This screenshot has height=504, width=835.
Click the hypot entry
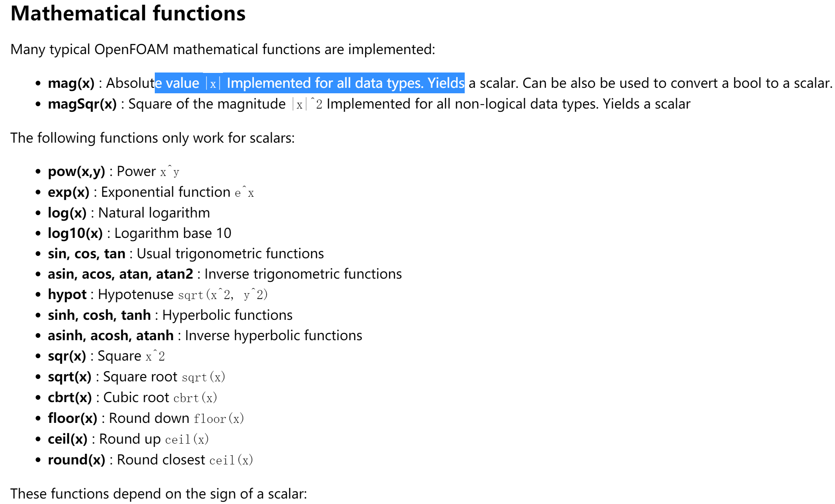click(158, 295)
